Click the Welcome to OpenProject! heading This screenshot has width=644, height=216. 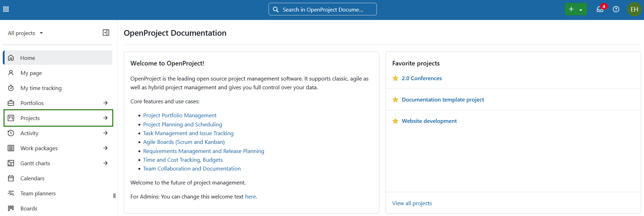(x=167, y=63)
